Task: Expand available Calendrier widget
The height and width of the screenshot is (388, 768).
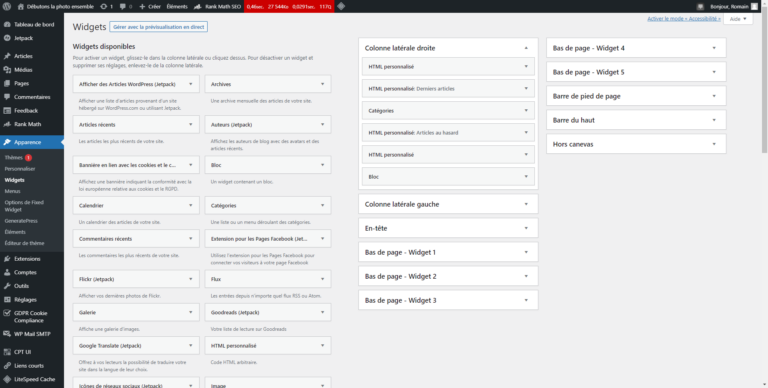Action: [x=191, y=206]
